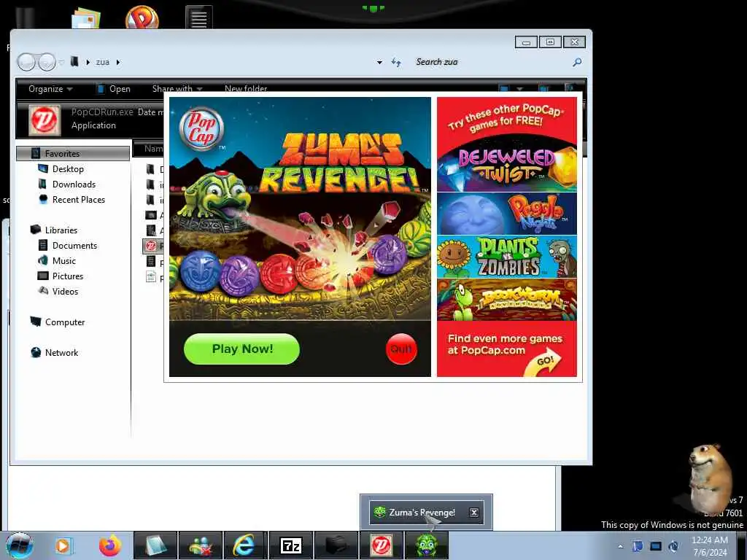Click the hamster desktop gadget
The height and width of the screenshot is (560, 747).
pyautogui.click(x=709, y=478)
